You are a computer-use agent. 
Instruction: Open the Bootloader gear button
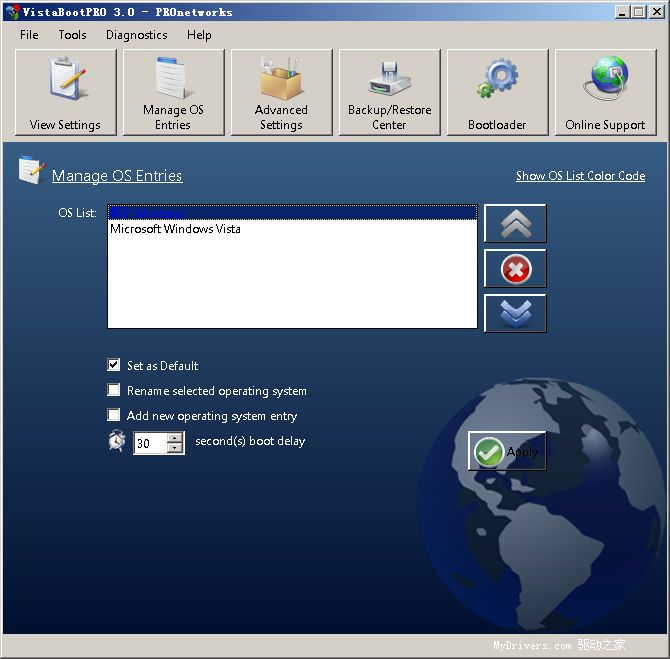click(x=497, y=92)
